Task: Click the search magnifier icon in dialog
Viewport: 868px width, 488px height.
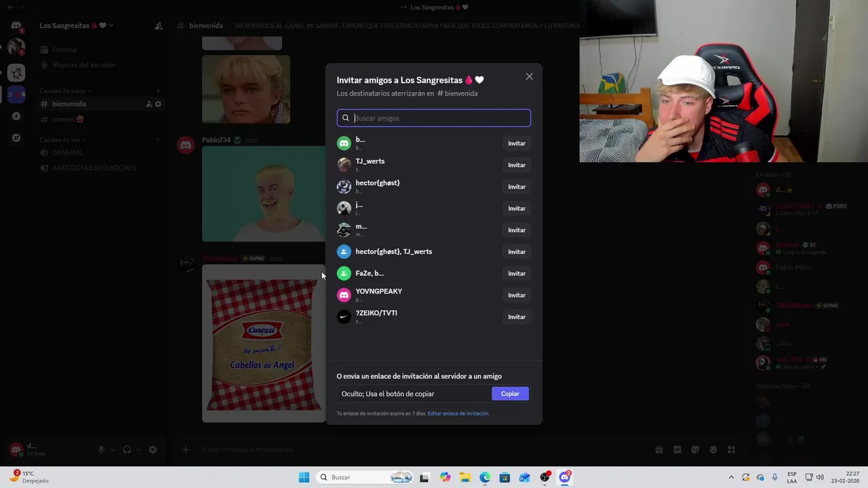Action: pos(346,118)
